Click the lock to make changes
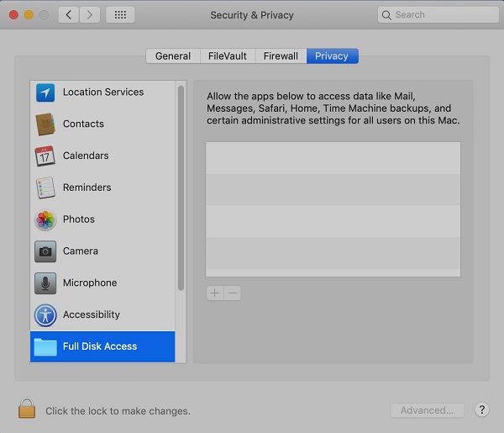 [27, 410]
